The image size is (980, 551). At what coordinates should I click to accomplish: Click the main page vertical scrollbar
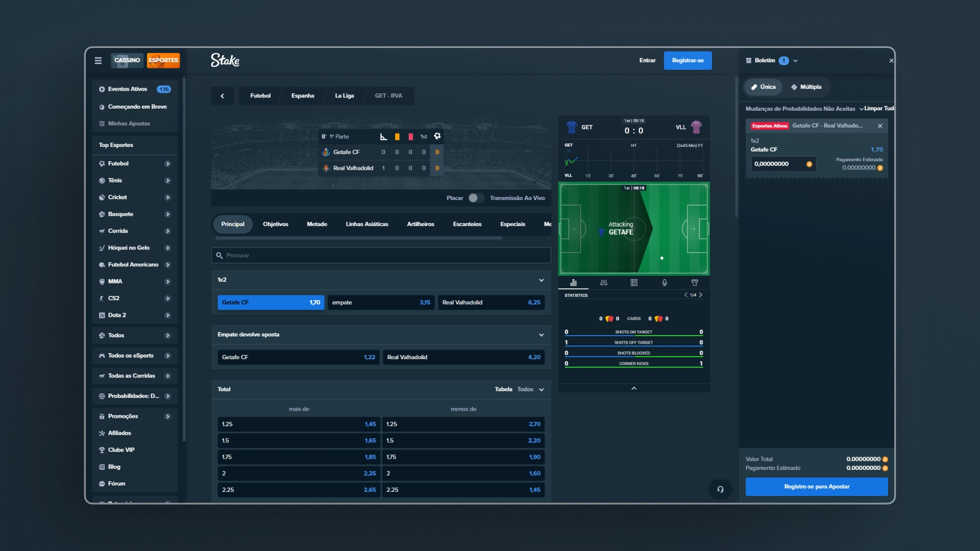pos(736,147)
